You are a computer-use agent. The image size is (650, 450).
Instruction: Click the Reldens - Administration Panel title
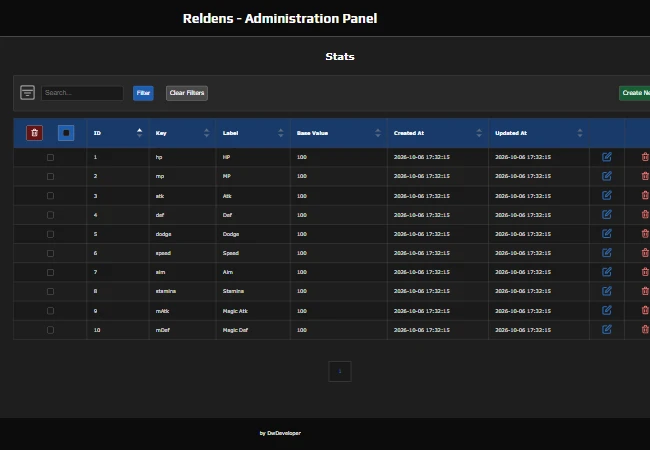[280, 19]
